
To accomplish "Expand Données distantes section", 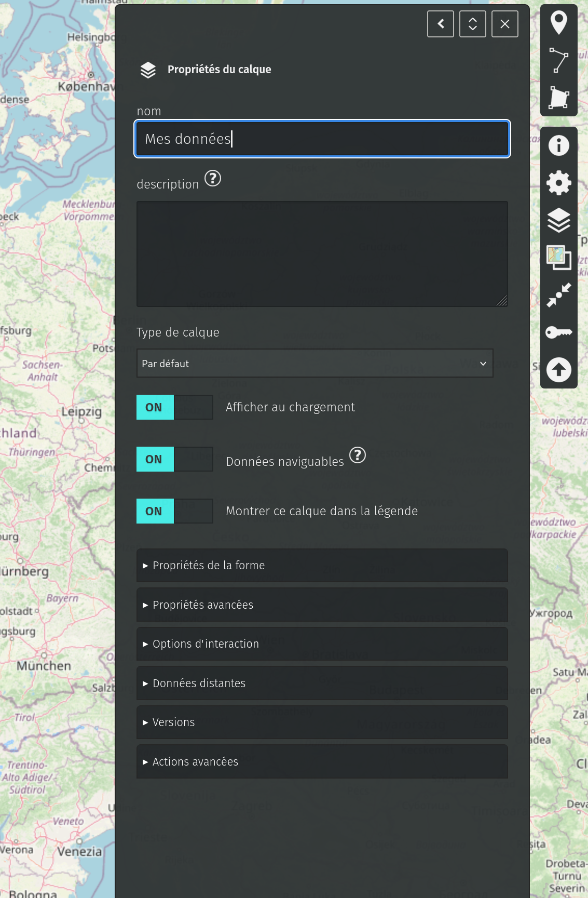I will 322,683.
